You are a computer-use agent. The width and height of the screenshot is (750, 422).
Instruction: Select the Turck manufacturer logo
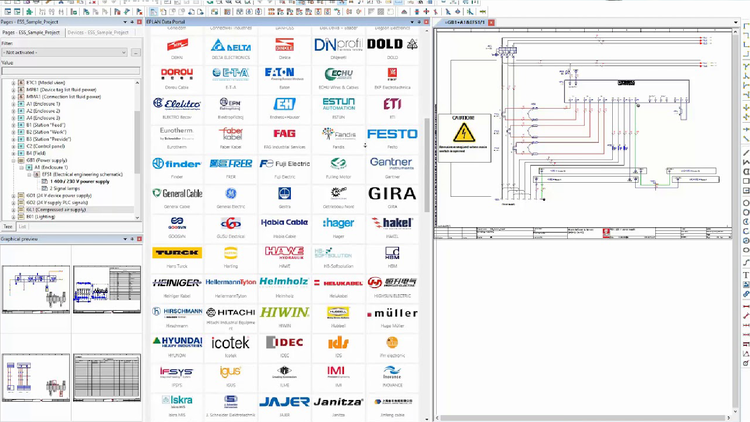click(x=177, y=253)
